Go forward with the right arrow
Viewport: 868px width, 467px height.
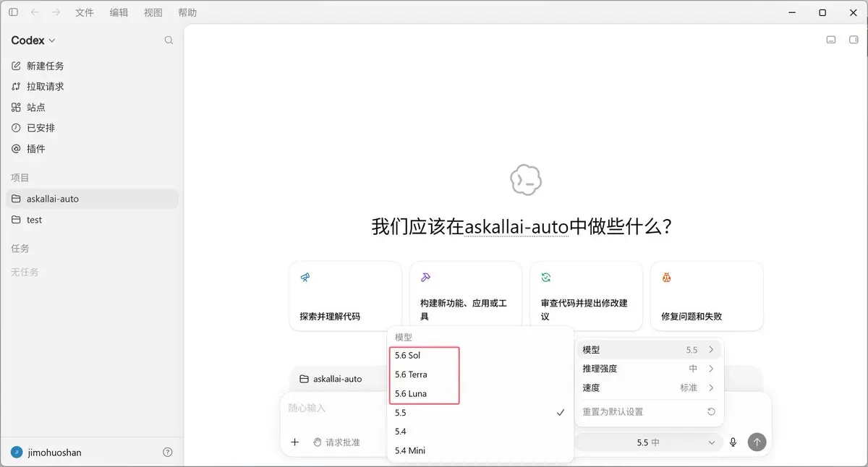(56, 12)
